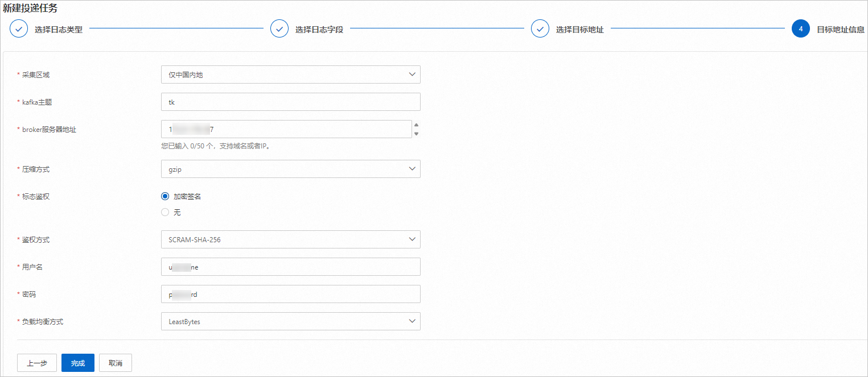The width and height of the screenshot is (868, 377).
Task: Click the 选择目标地址 step label
Action: 579,30
